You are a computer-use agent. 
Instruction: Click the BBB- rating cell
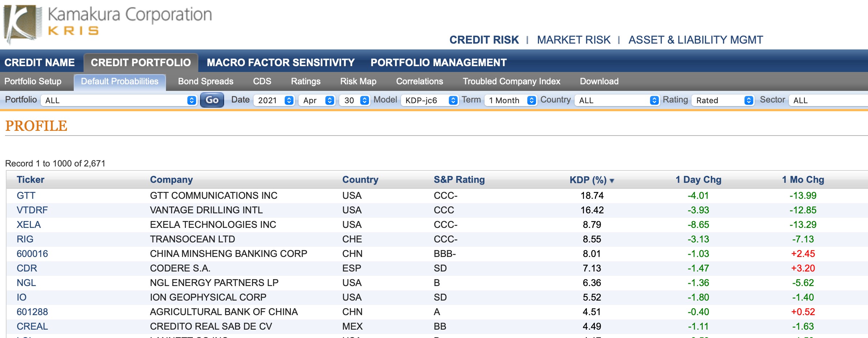coord(445,254)
